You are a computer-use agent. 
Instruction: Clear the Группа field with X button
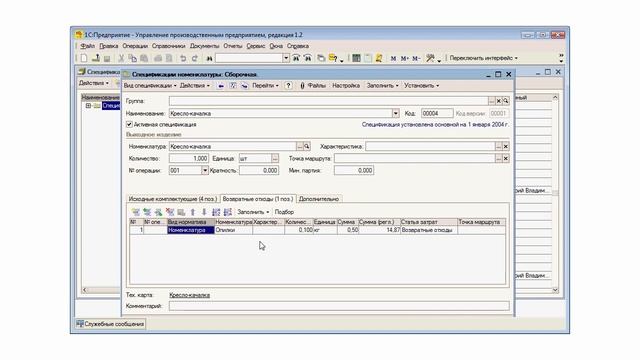point(499,101)
